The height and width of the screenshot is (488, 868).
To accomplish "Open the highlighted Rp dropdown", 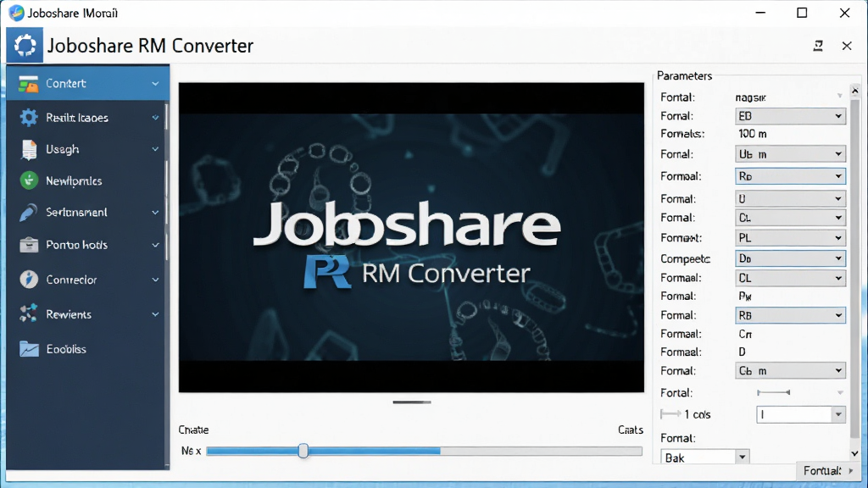I will [x=790, y=176].
